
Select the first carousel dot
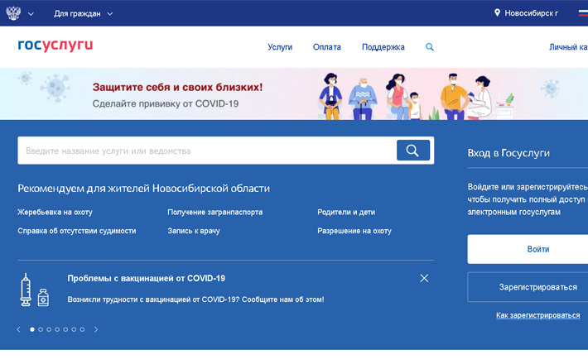[32, 329]
